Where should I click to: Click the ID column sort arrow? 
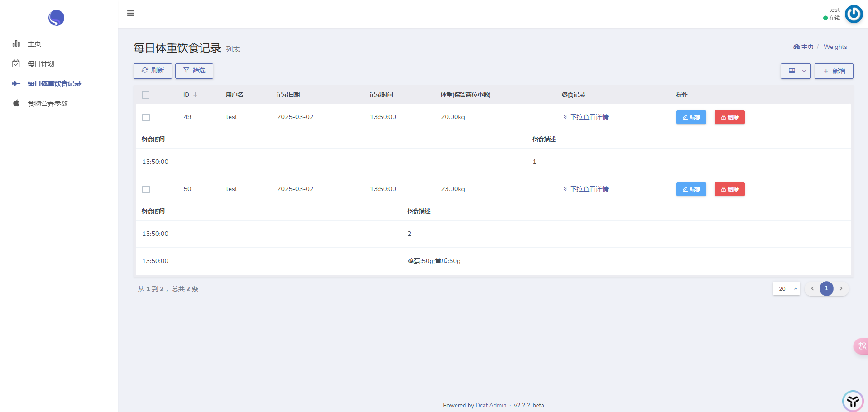[196, 95]
